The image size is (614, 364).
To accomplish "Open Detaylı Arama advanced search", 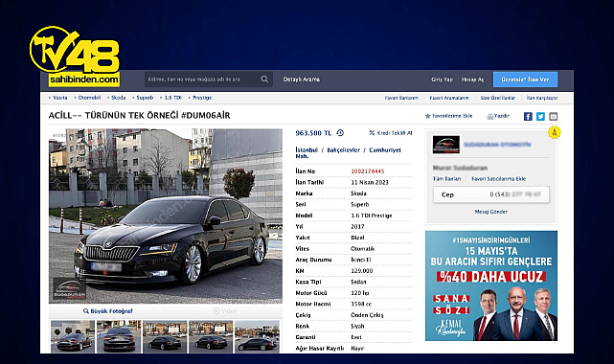I will pos(302,80).
